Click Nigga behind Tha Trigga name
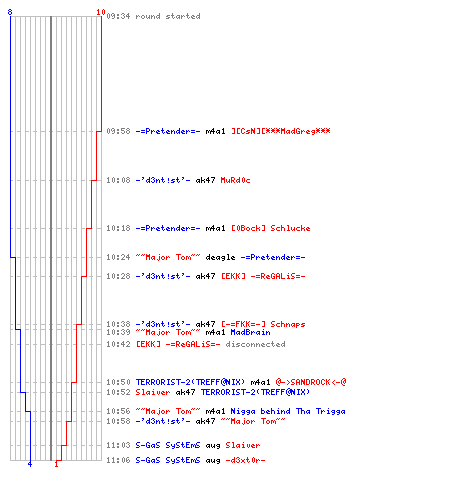Viewport: 450px width, 500px height. (288, 411)
